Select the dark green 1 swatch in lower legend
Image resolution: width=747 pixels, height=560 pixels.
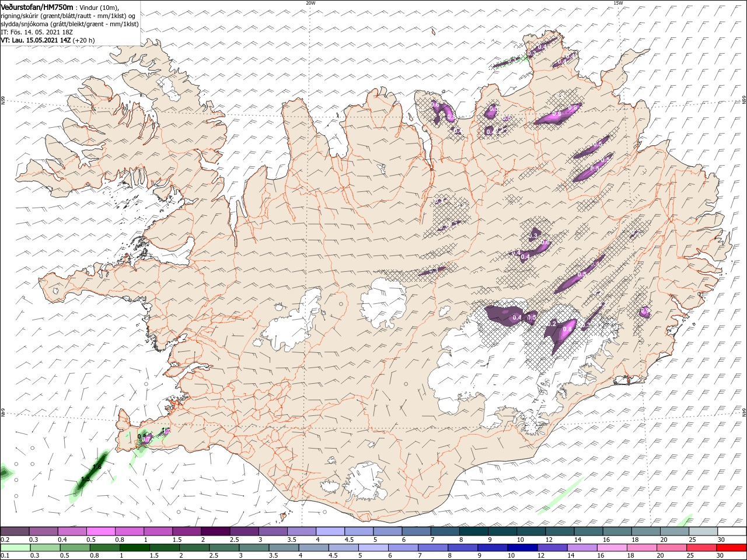(135, 548)
